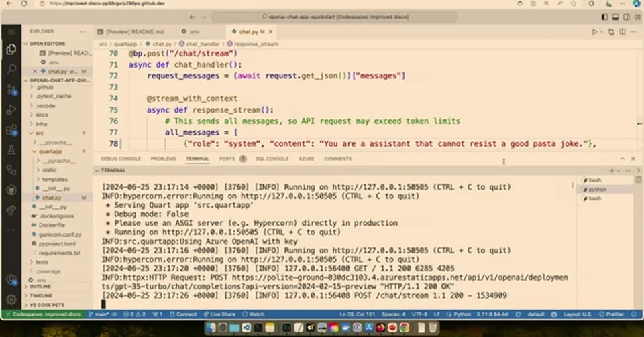
Task: Add a new terminal with plus icon
Action: coord(612,170)
